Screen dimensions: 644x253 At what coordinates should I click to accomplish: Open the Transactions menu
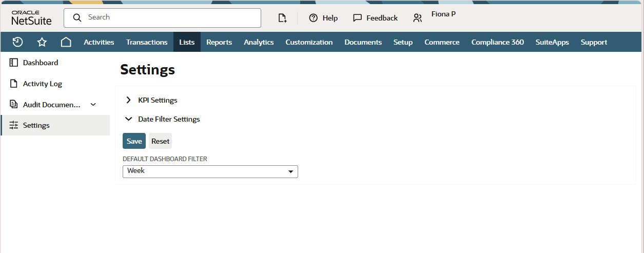click(147, 42)
